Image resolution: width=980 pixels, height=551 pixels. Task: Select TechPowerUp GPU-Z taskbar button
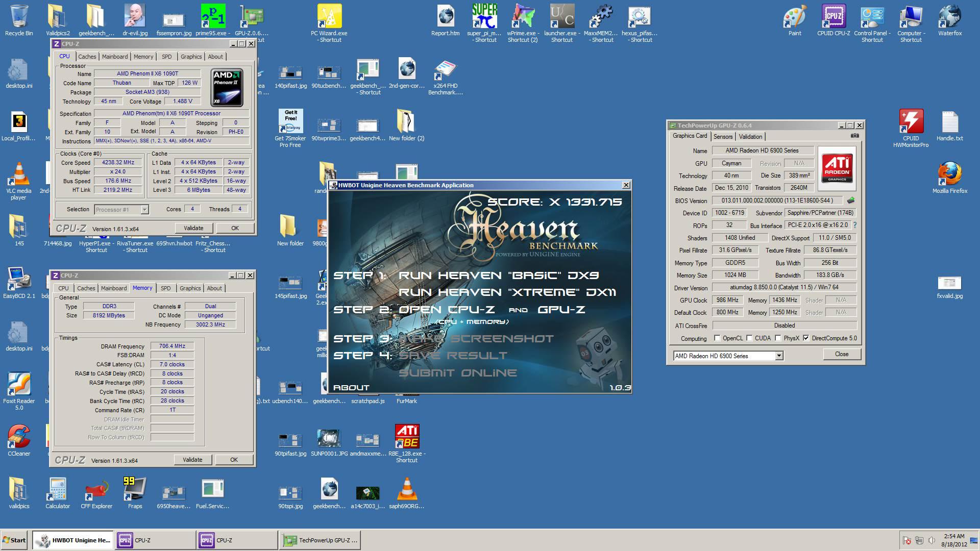[320, 540]
